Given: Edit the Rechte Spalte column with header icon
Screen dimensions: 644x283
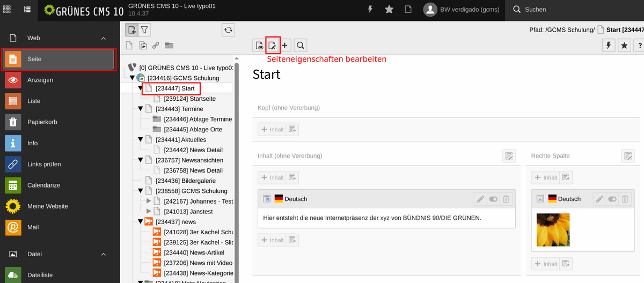Looking at the screenshot, I should point(628,156).
